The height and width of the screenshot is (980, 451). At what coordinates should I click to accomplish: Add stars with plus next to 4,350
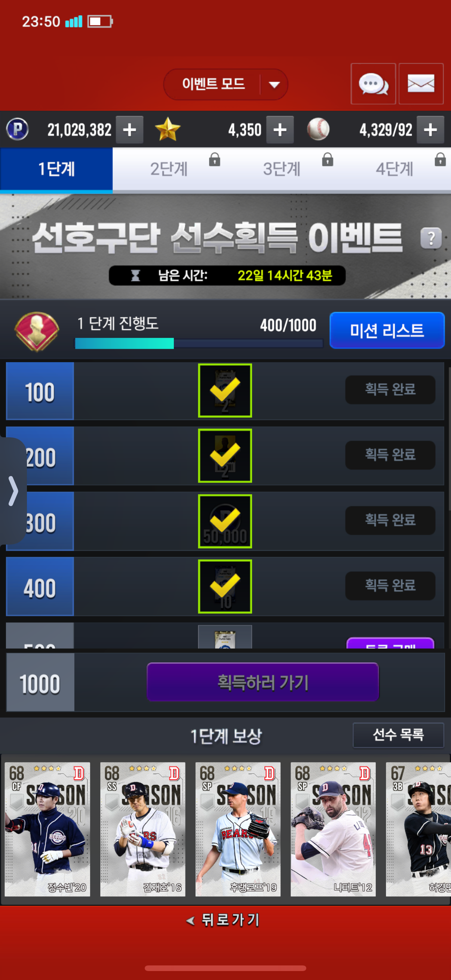point(280,130)
